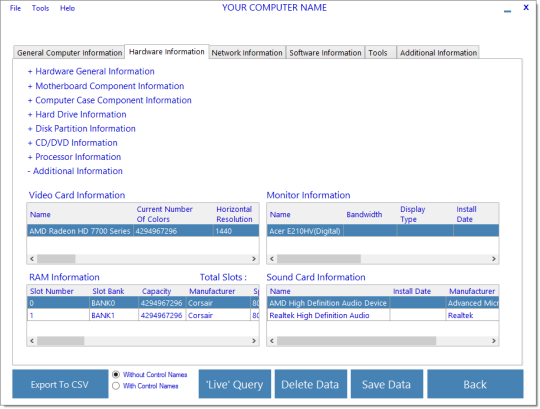
Task: Expand Motherboard Component Information section
Action: coord(106,86)
